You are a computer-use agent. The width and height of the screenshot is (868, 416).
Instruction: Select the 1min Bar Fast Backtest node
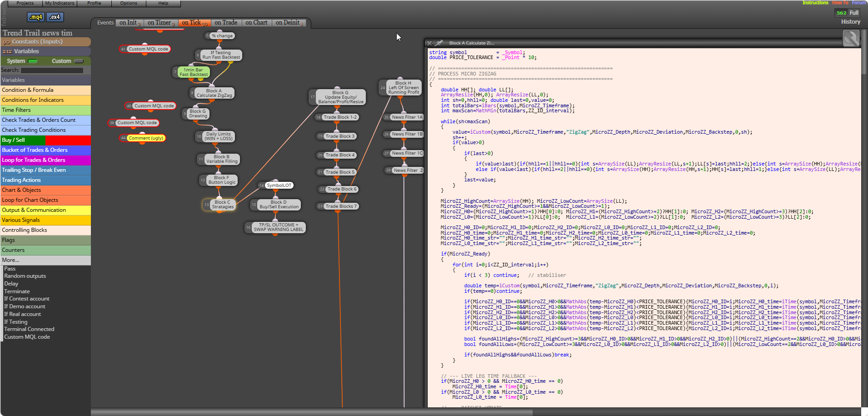tap(194, 72)
